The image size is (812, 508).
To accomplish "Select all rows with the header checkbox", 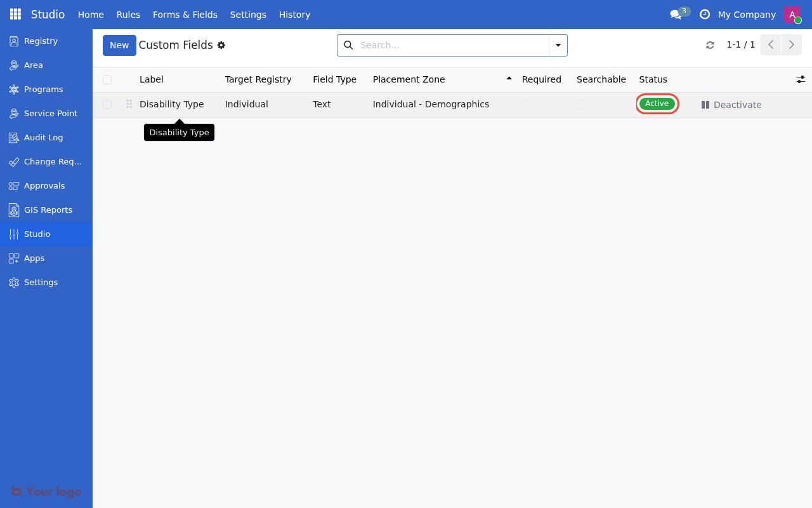I will tap(107, 79).
